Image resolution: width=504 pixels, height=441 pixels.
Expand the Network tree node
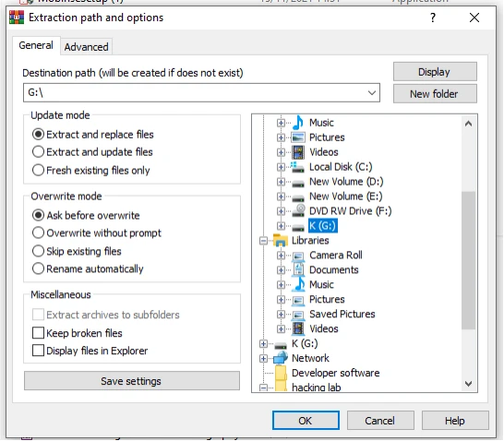(263, 359)
